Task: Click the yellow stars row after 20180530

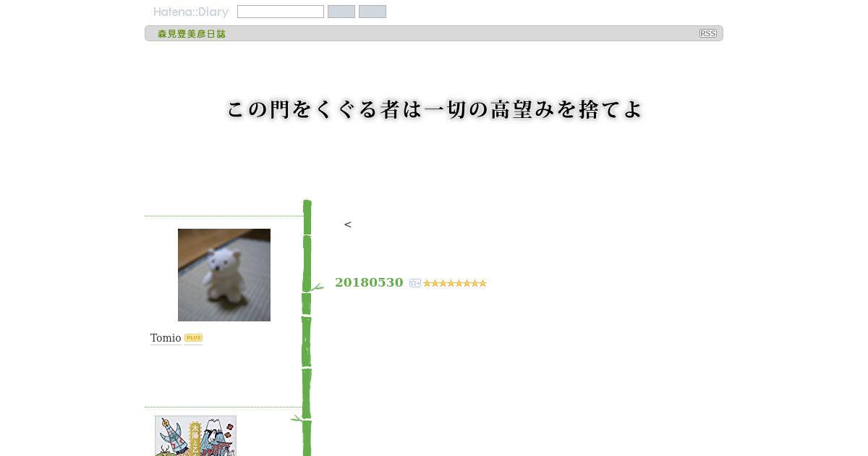Action: tap(455, 283)
